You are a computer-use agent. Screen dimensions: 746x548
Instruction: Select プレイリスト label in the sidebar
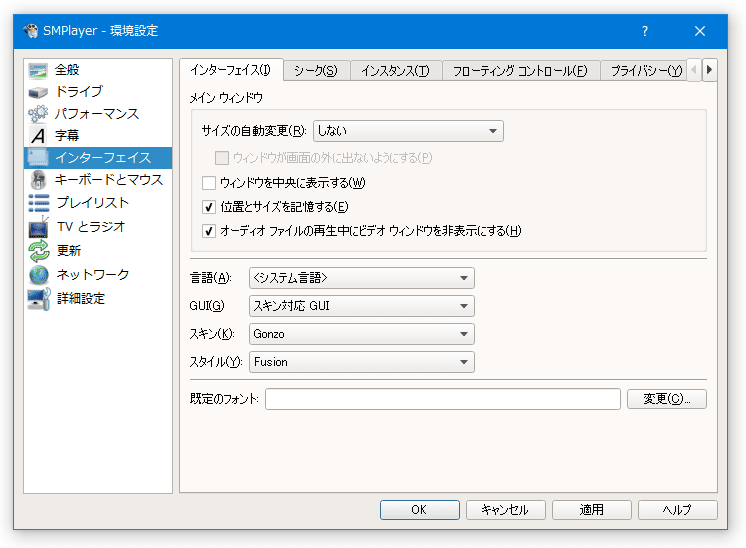coord(93,203)
